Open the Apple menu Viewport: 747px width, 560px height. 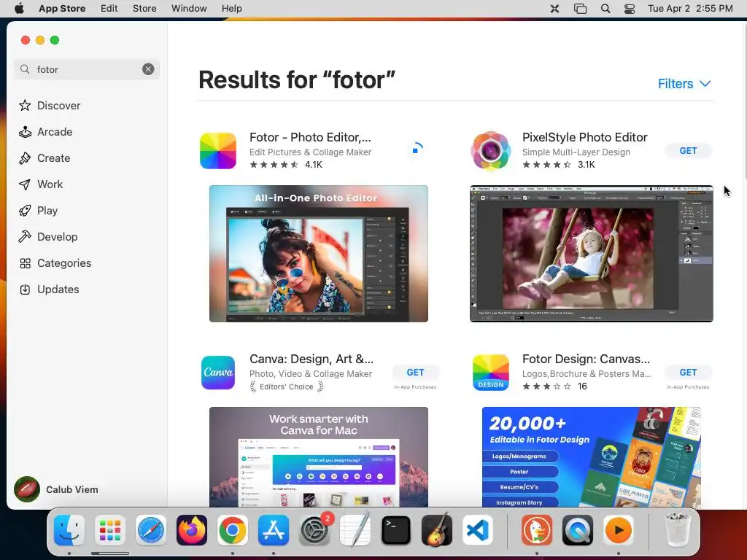tap(19, 9)
